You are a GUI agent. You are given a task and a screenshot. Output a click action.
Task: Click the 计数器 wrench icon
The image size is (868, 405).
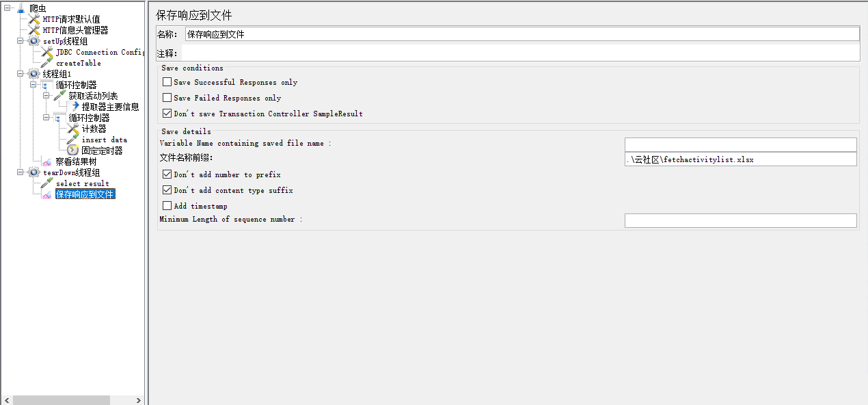pyautogui.click(x=72, y=129)
